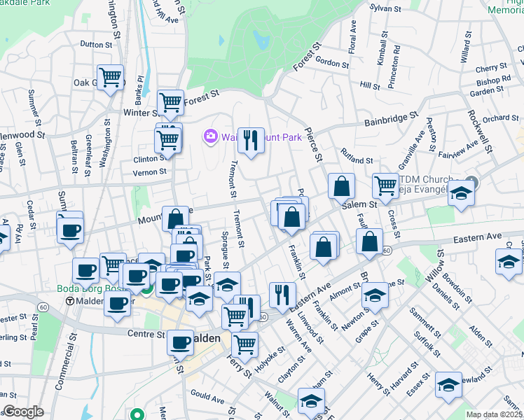Click the purple camera marker for Waitt's Mount Park
The height and width of the screenshot is (420, 524).
[x=211, y=137]
